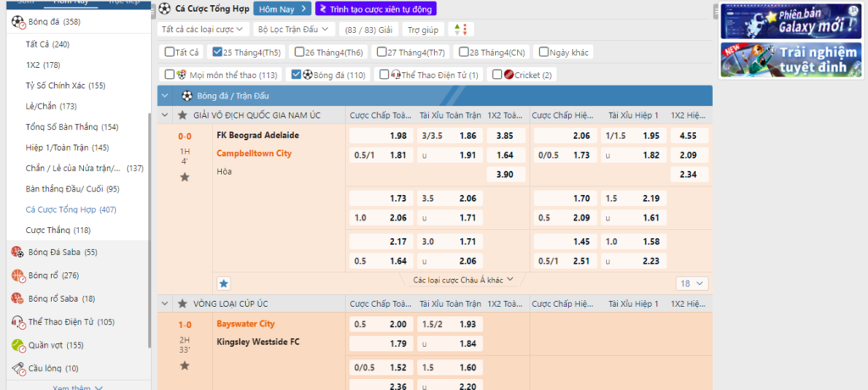
Task: Click the Bóng rổ Saba icon
Action: [18, 298]
